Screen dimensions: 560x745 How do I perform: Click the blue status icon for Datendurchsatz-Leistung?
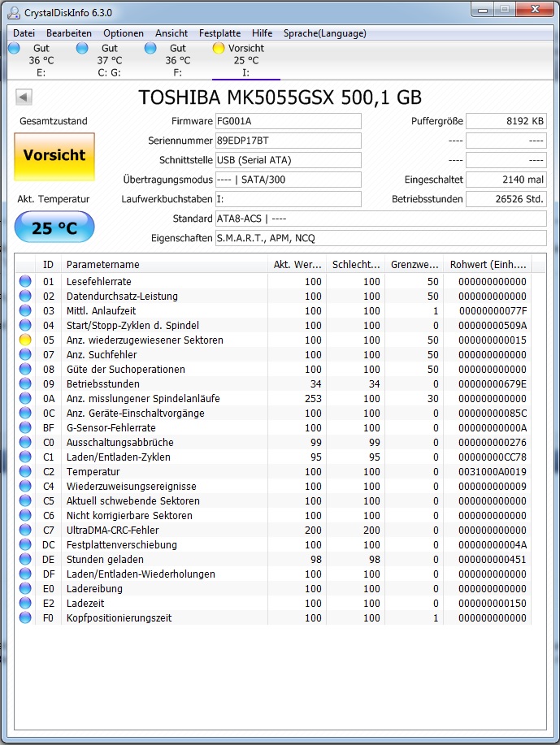point(25,296)
